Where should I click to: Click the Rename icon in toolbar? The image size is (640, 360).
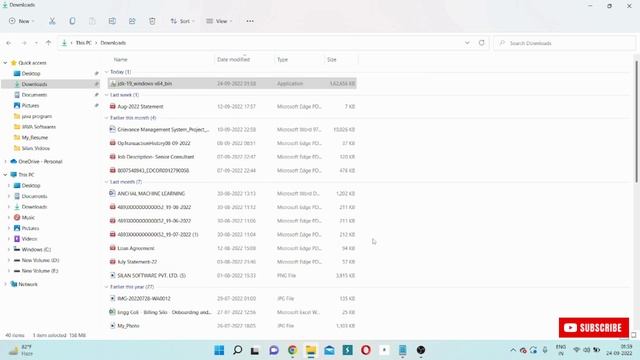tap(112, 21)
